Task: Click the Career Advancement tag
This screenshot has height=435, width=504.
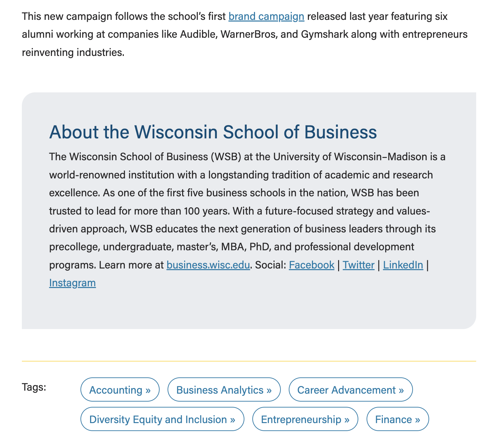Action: (x=350, y=390)
